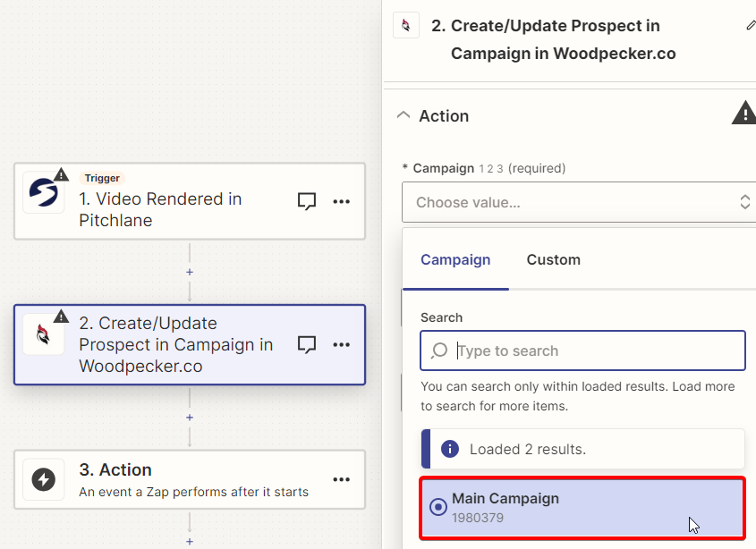Click the Trigger badge label
Screen dimensions: 756x549
click(102, 178)
